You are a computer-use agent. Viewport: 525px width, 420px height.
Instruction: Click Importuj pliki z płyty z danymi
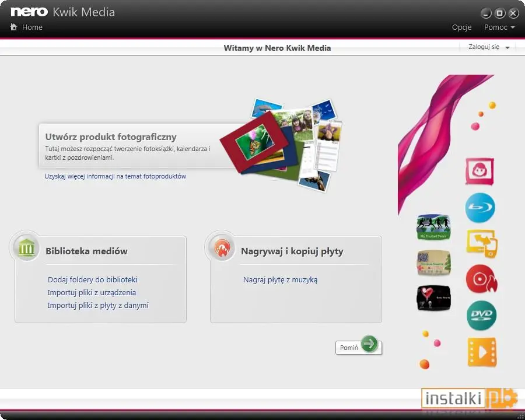click(98, 305)
